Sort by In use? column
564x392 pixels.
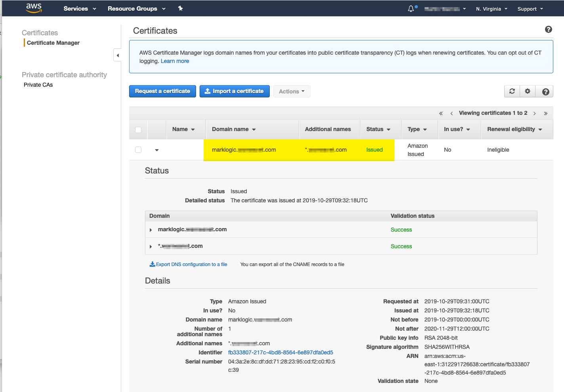(457, 129)
